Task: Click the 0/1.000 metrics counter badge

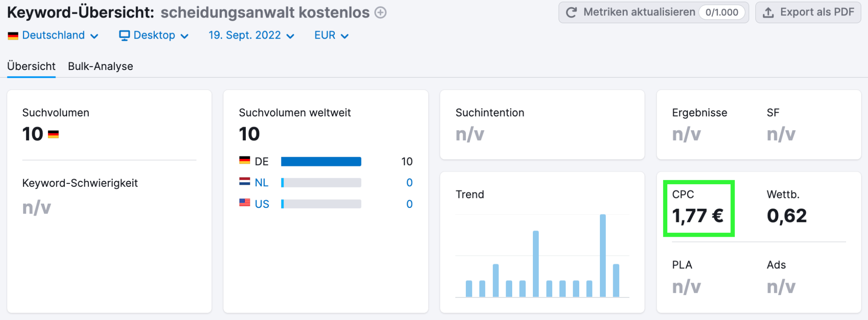Action: (x=722, y=12)
